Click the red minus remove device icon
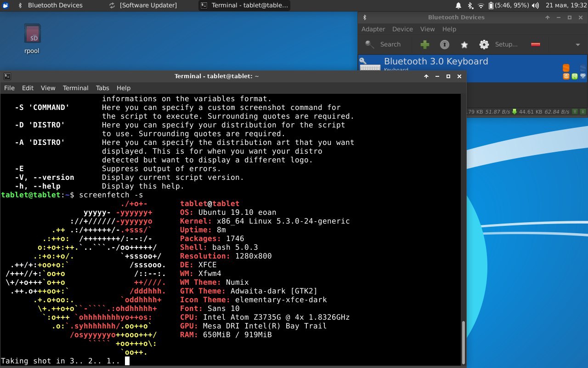 pos(536,45)
